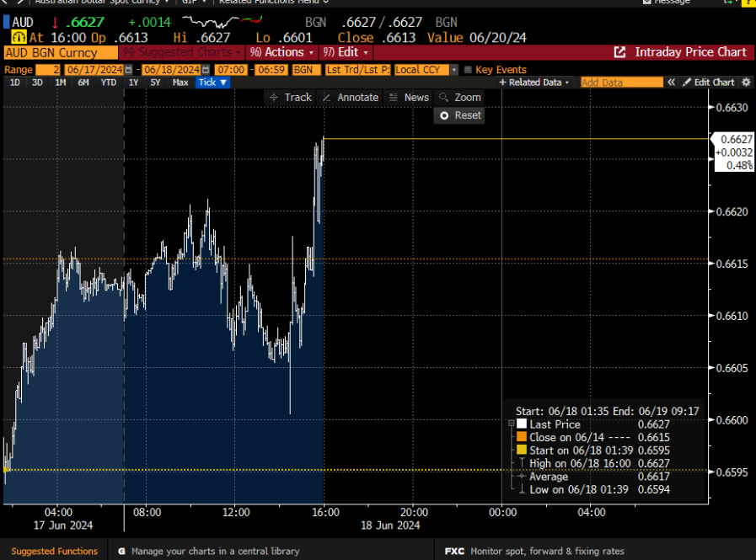Toggle the Key Events checkbox
The width and height of the screenshot is (756, 560).
pyautogui.click(x=468, y=70)
